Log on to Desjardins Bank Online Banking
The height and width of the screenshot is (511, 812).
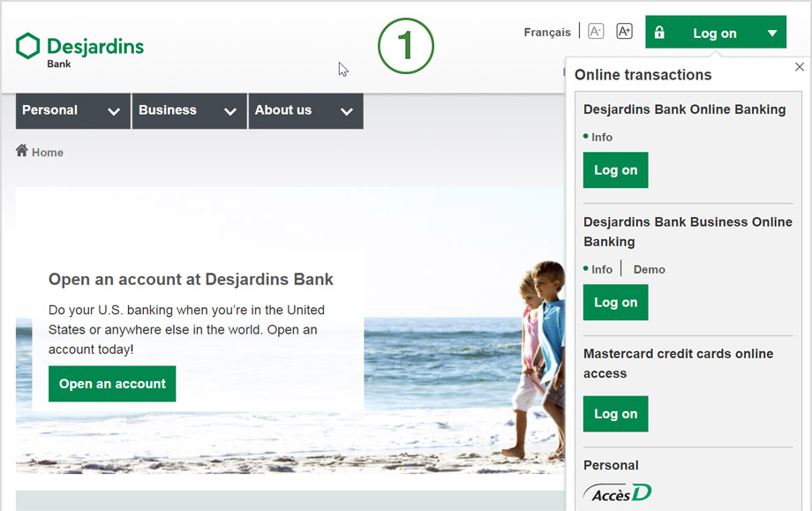click(616, 169)
